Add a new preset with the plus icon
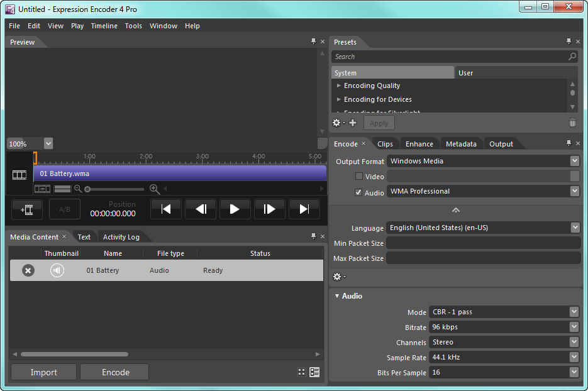Screen dimensions: 588x391 (353, 123)
